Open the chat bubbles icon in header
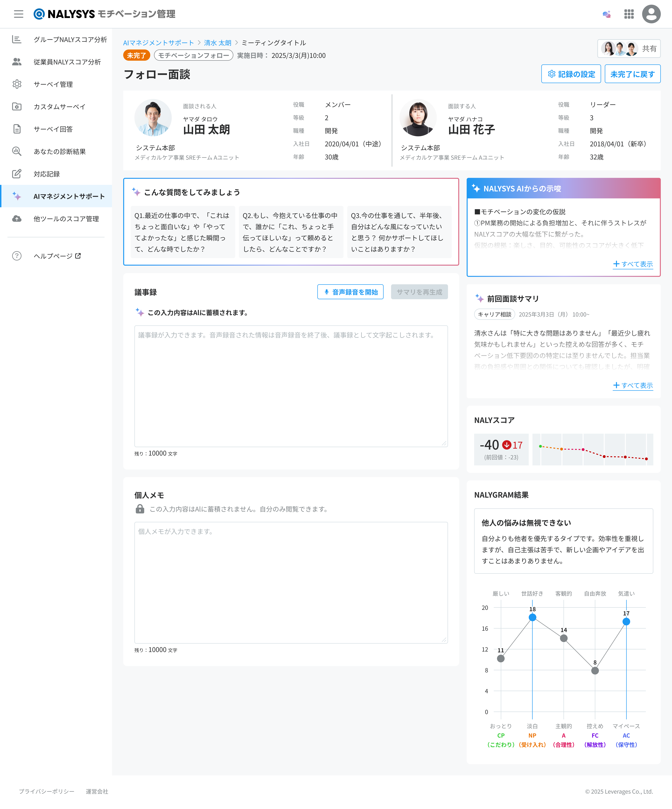The height and width of the screenshot is (809, 672). [607, 14]
